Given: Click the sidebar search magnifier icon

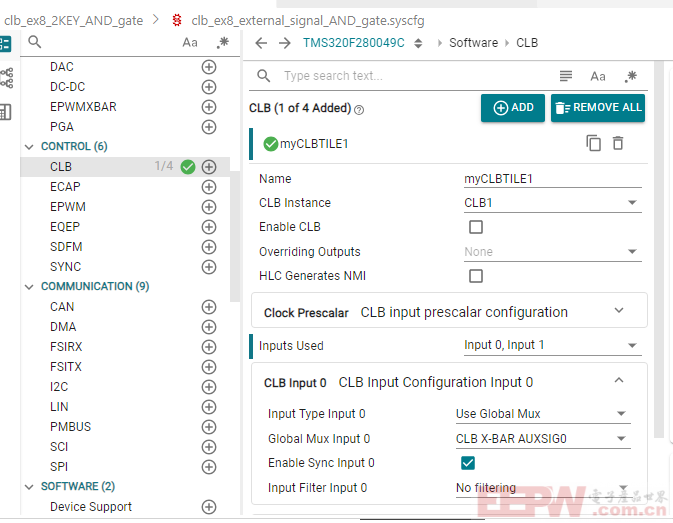Looking at the screenshot, I should [34, 42].
